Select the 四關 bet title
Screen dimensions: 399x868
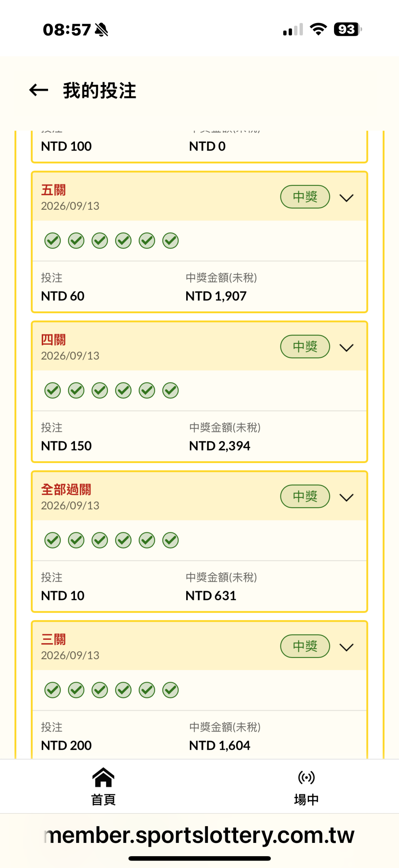(x=54, y=340)
